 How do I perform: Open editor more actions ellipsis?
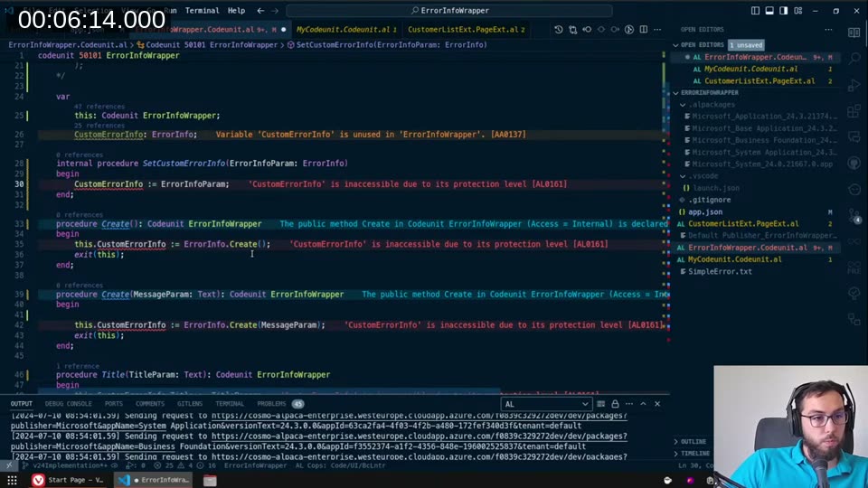657,29
